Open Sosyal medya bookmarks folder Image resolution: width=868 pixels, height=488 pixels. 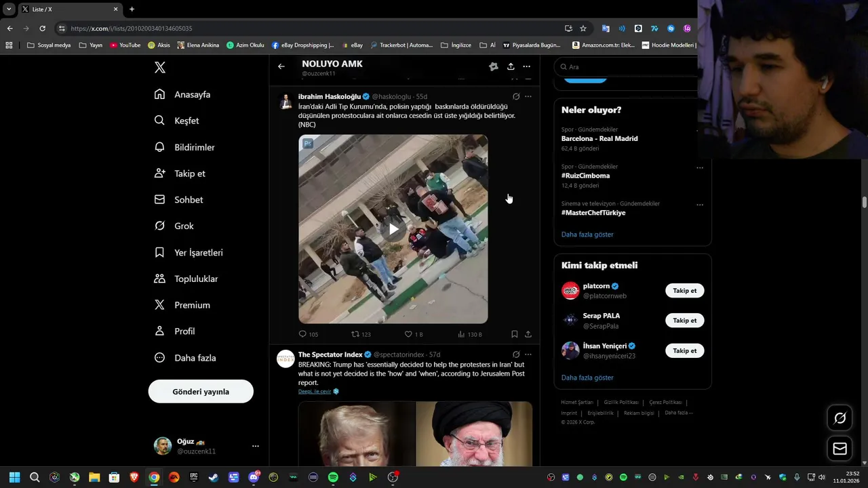tap(49, 45)
